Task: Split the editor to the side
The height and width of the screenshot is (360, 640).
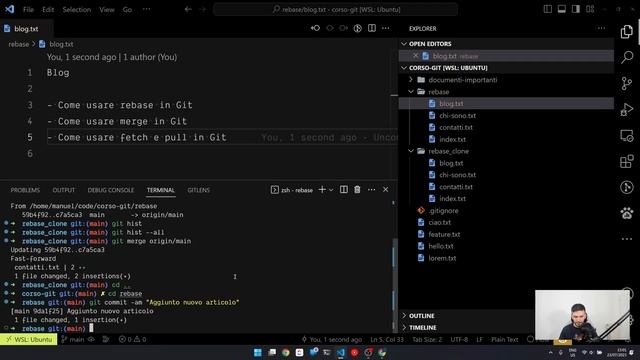Action: tap(372, 28)
